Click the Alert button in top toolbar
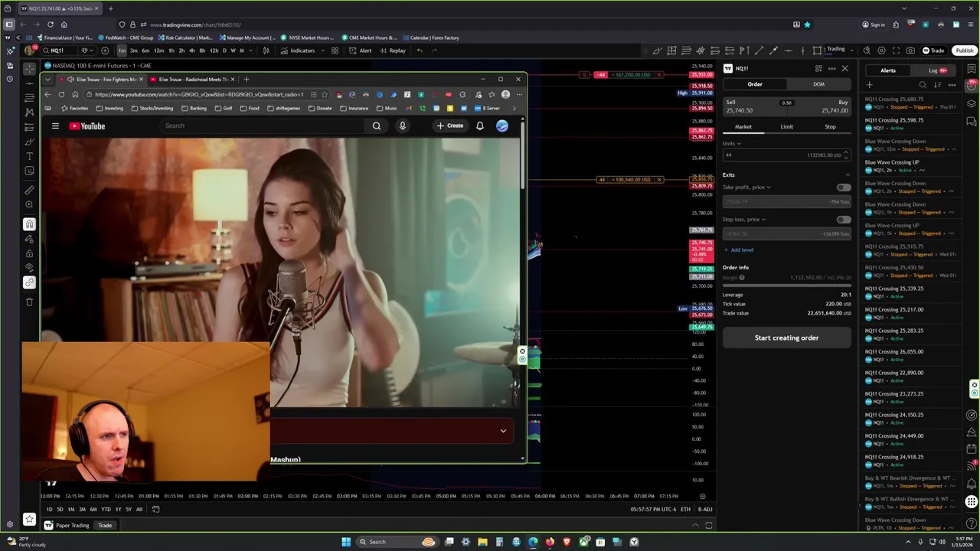 pyautogui.click(x=361, y=51)
